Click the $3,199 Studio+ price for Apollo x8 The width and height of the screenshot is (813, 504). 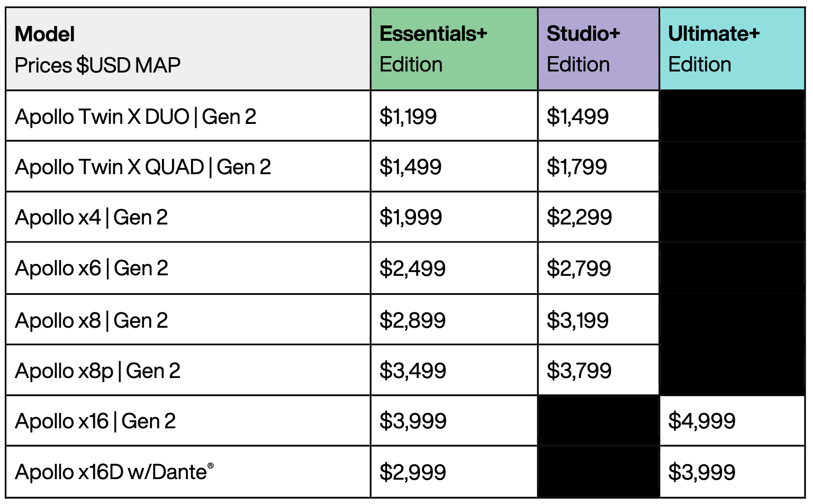tap(577, 320)
